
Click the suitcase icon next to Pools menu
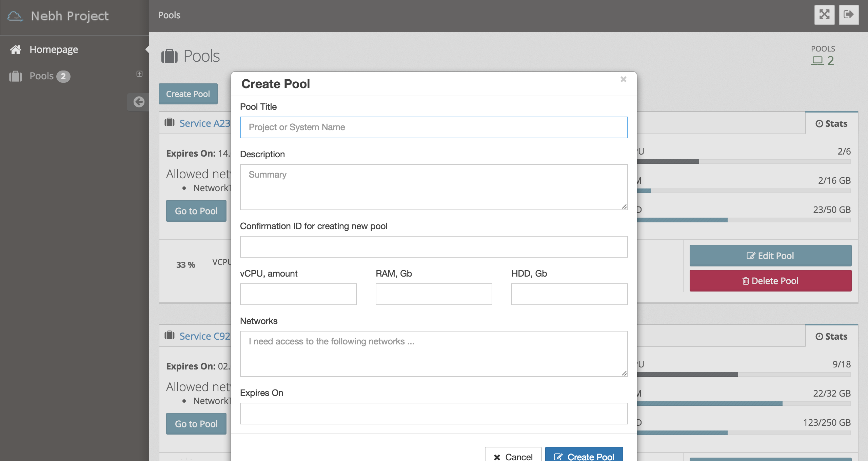point(16,76)
